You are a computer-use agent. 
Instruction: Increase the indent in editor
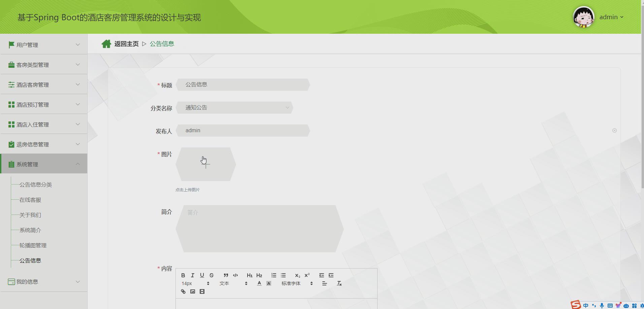331,275
